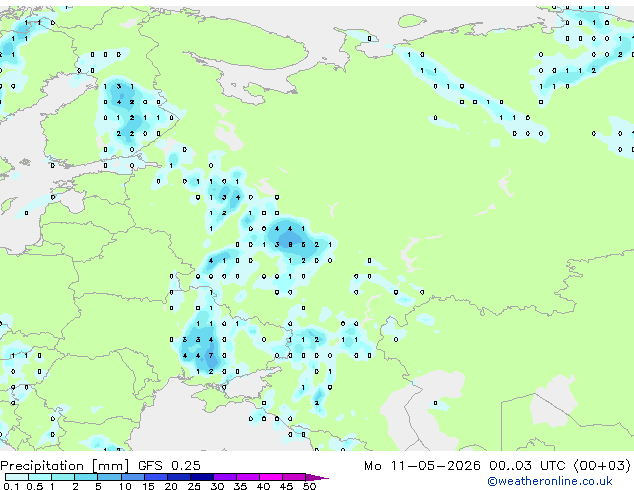Click the 35–40 mm legend color swatch
Viewport: 634px width, 490px height.
pos(247,477)
